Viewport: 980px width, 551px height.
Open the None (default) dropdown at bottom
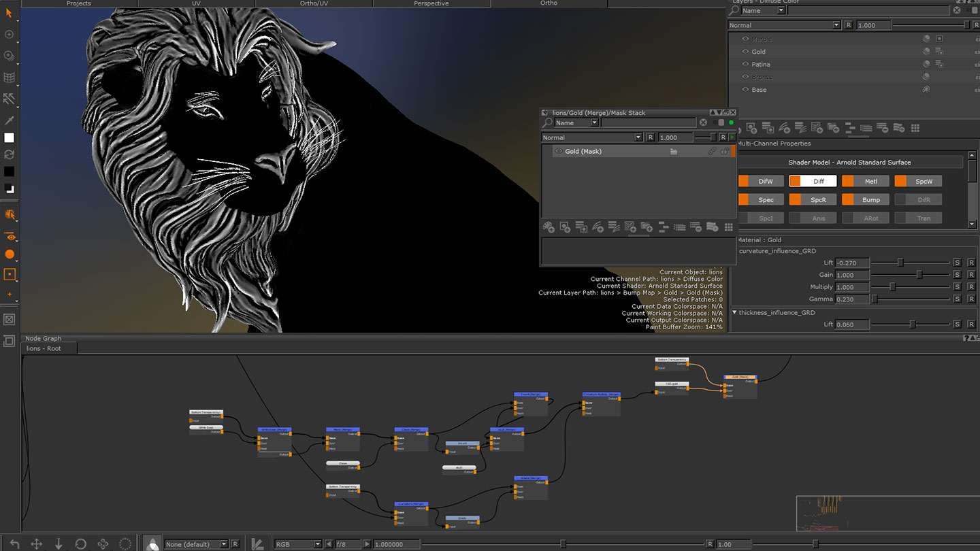(197, 544)
